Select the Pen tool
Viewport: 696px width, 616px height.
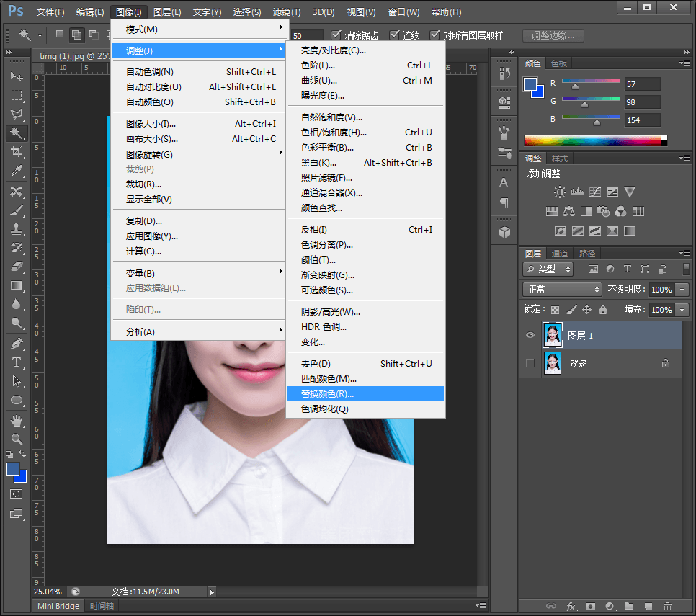tap(17, 343)
